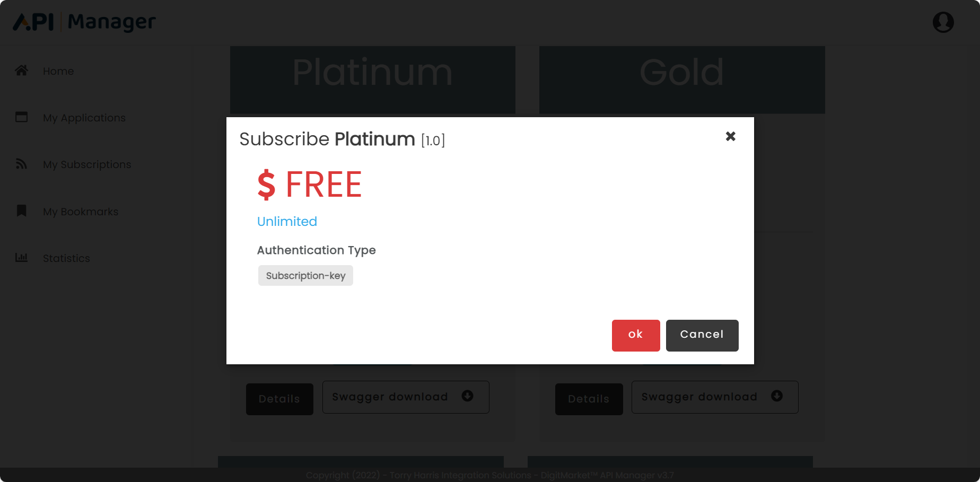Download the Gold plan Swagger file

714,397
